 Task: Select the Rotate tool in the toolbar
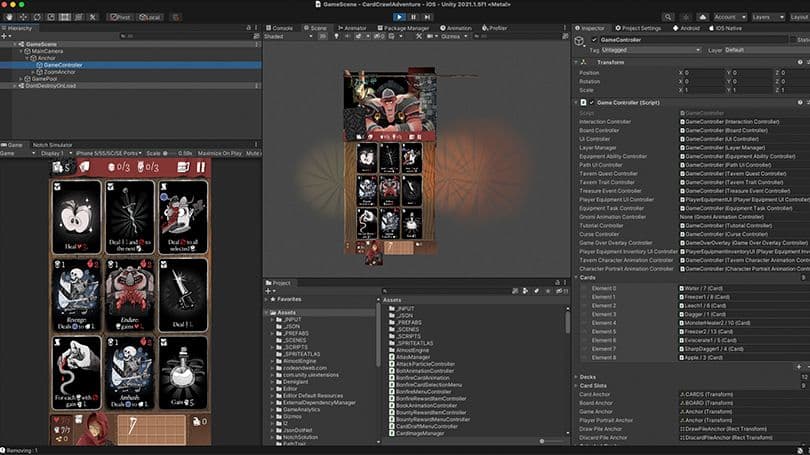[x=37, y=17]
